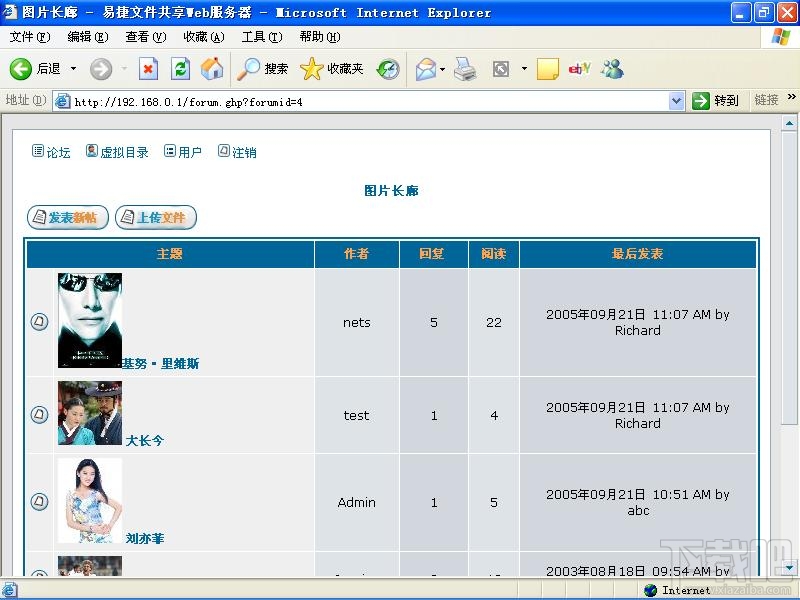Open the 收藏(A) menu
This screenshot has height=600, width=800.
pos(204,37)
